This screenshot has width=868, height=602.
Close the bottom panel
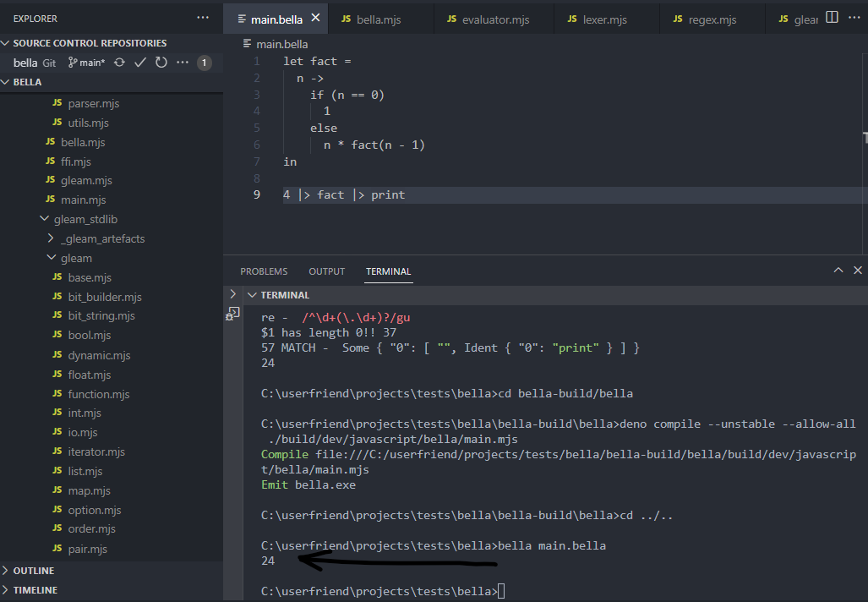[858, 270]
